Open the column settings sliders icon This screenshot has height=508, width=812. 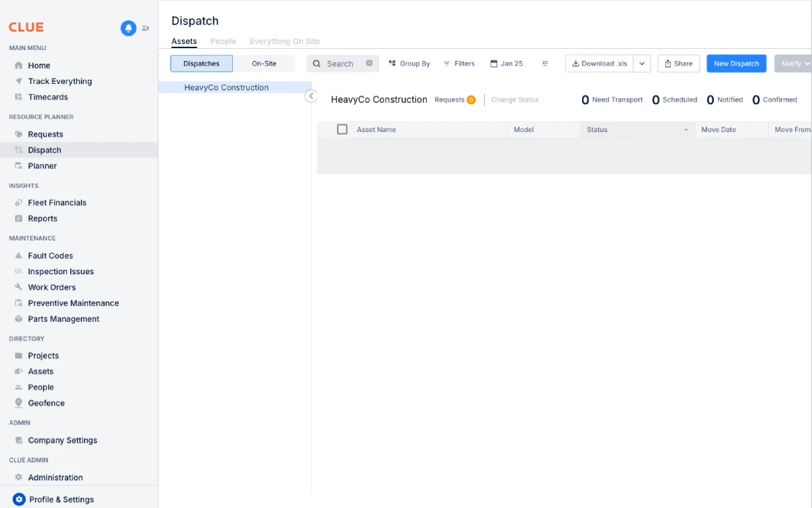(545, 64)
